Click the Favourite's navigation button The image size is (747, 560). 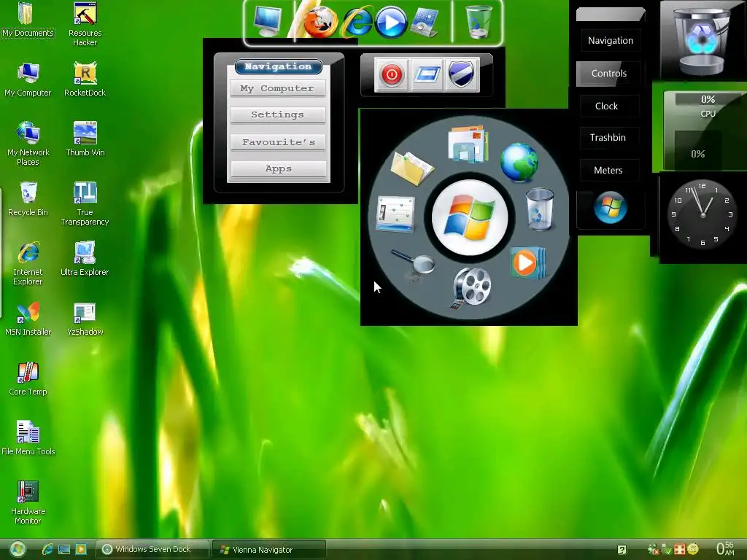click(278, 142)
